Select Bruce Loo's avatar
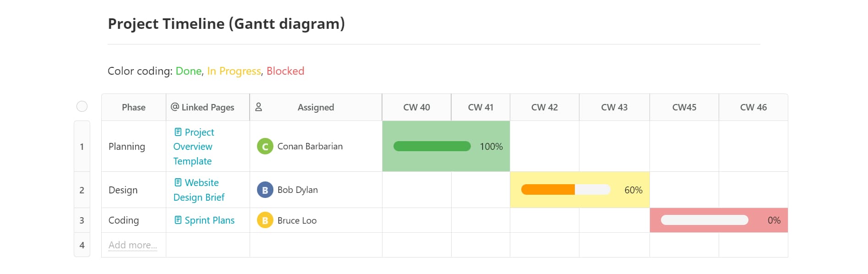The width and height of the screenshot is (868, 274). click(x=264, y=220)
